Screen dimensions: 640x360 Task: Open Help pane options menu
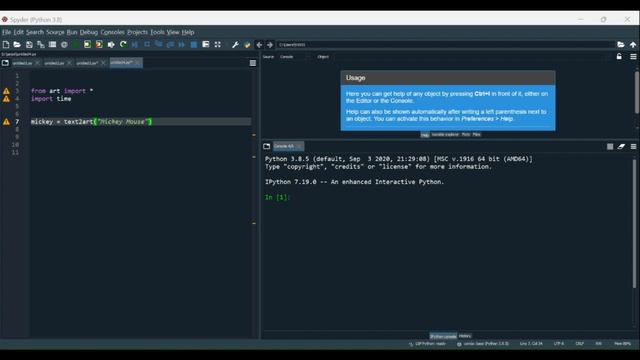[633, 57]
